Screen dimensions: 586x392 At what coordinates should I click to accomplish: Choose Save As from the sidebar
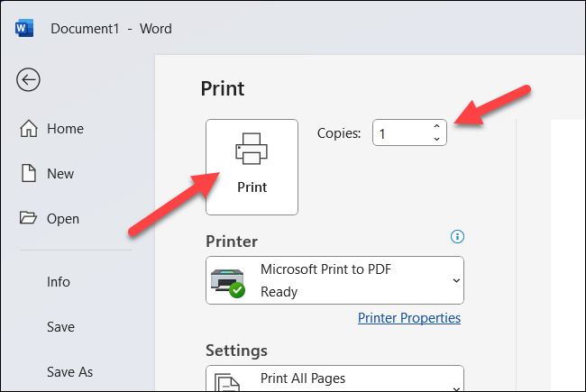pyautogui.click(x=69, y=372)
